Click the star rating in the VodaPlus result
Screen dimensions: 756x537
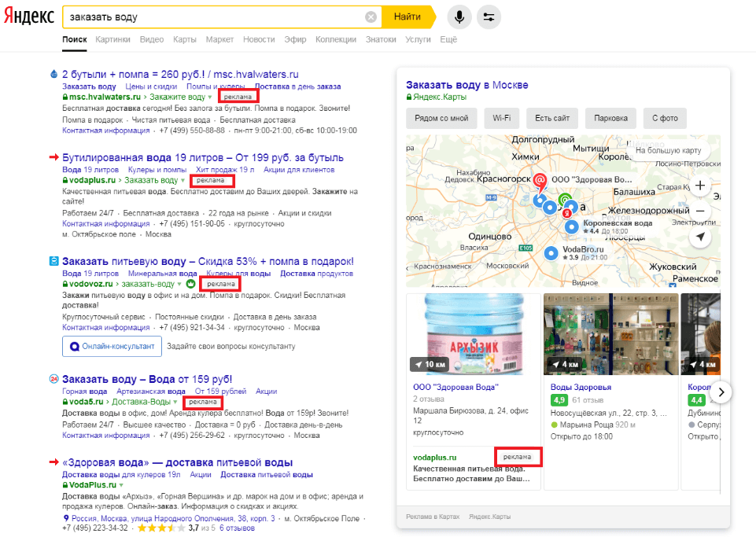coord(161,528)
